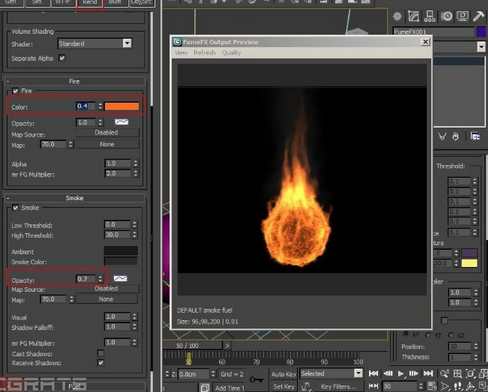Enable the Cast Shadows checkbox
This screenshot has height=392, width=488.
(100, 353)
